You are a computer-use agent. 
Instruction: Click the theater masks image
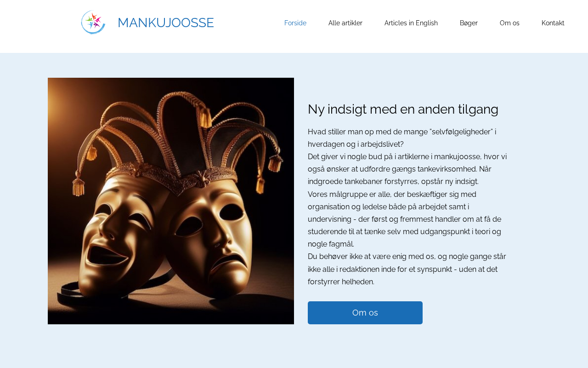(171, 201)
